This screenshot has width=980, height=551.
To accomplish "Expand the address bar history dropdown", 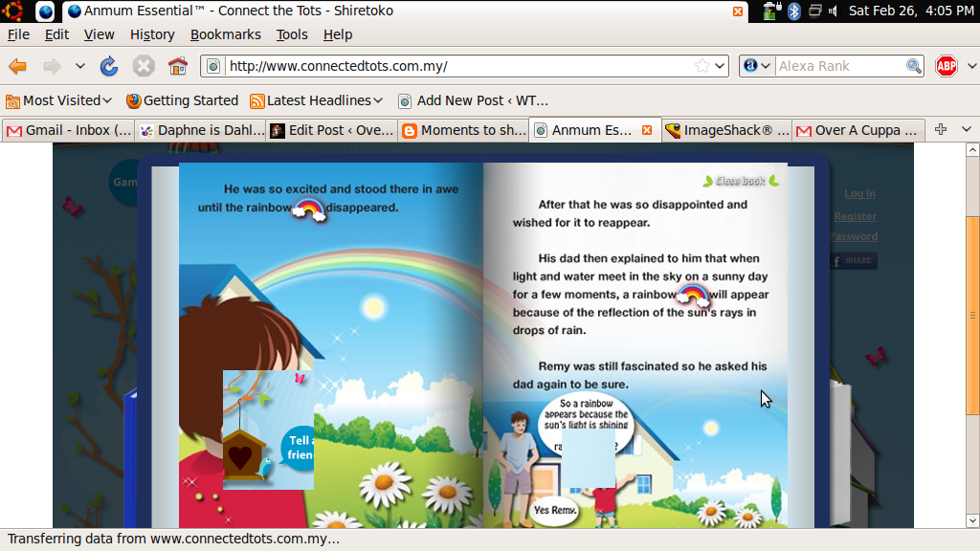I will (720, 66).
